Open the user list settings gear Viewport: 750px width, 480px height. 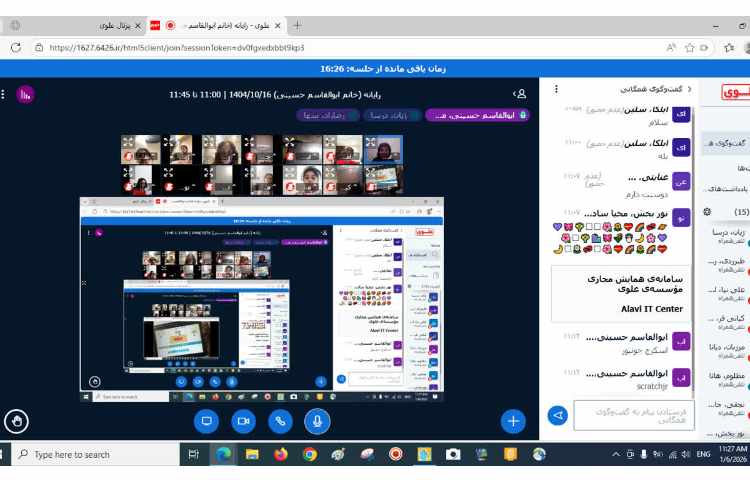tap(707, 211)
